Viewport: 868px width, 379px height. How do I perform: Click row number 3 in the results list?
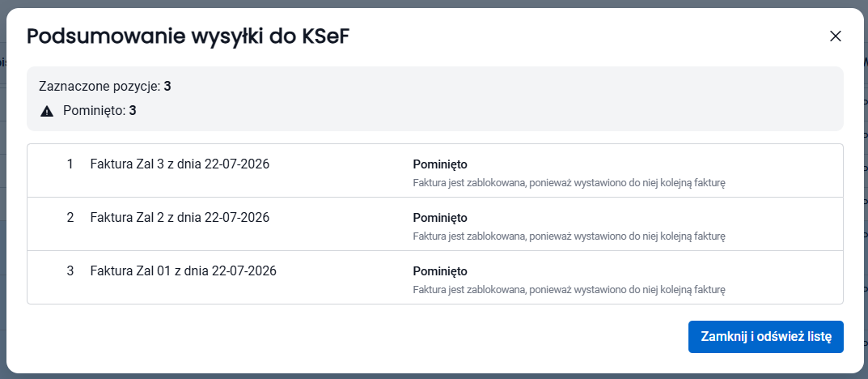click(x=70, y=271)
